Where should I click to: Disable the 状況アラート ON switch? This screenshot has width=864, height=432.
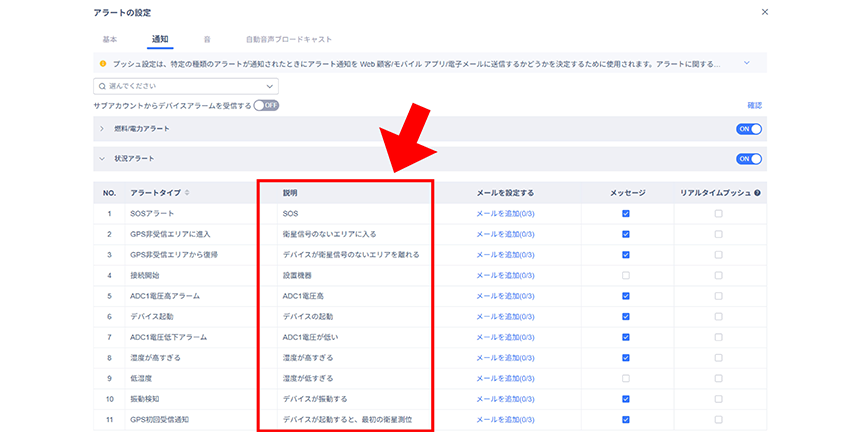749,159
